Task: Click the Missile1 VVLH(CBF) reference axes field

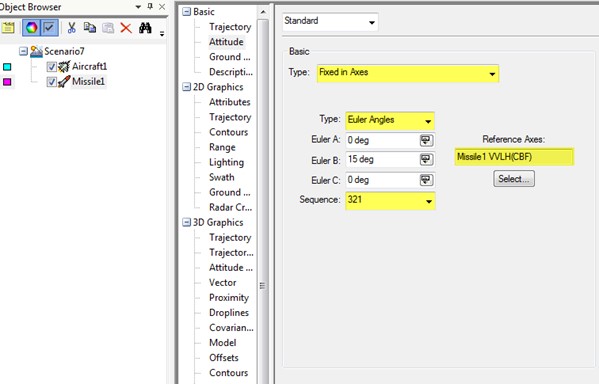Action: point(514,157)
